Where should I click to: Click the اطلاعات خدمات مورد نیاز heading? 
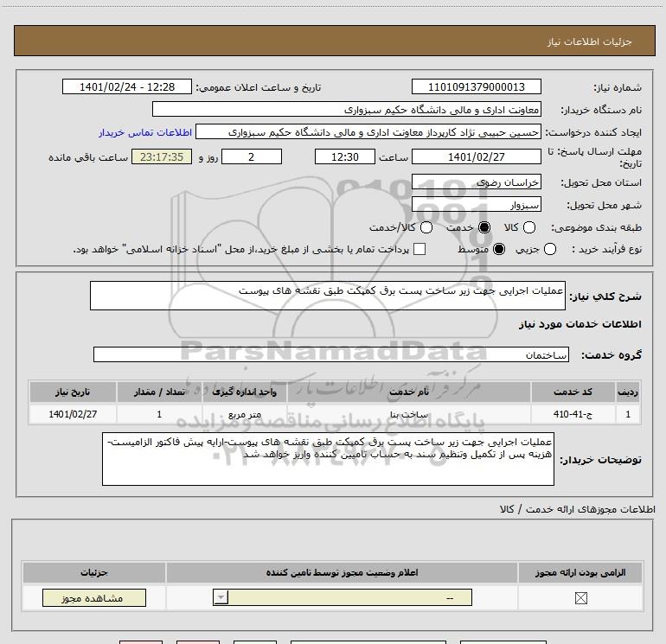(x=580, y=324)
